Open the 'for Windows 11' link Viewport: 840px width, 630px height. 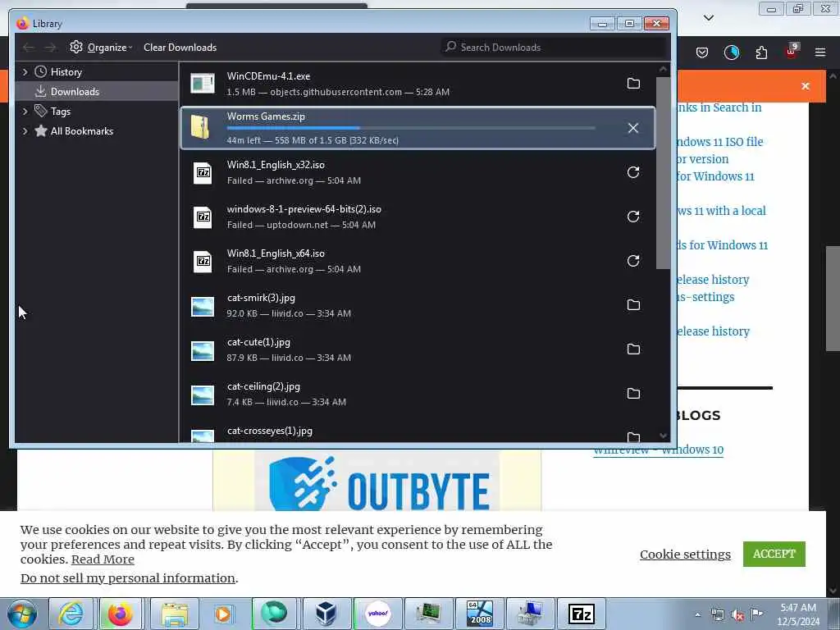(715, 176)
